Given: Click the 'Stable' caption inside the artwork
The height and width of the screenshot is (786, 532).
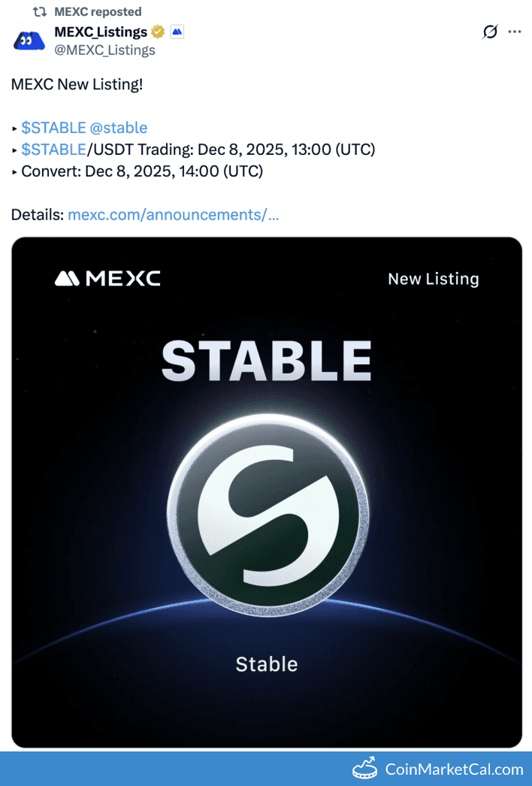Looking at the screenshot, I should click(x=266, y=664).
